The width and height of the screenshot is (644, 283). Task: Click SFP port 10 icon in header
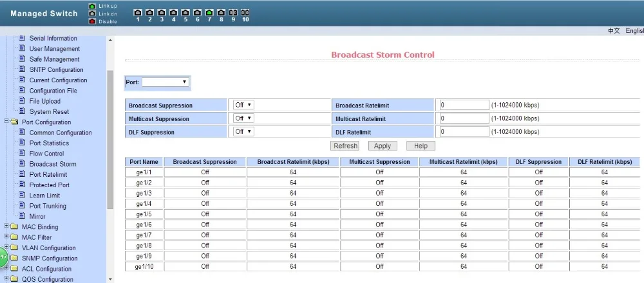pos(245,13)
